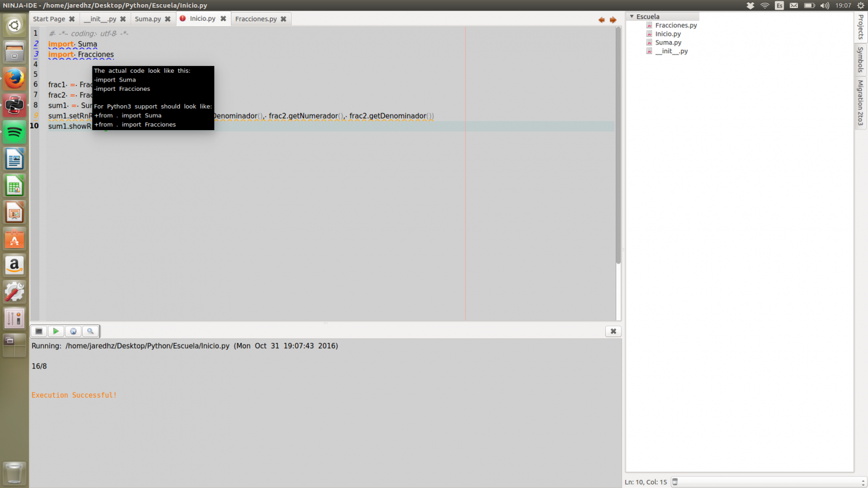Close the Suma.py tab

[168, 19]
